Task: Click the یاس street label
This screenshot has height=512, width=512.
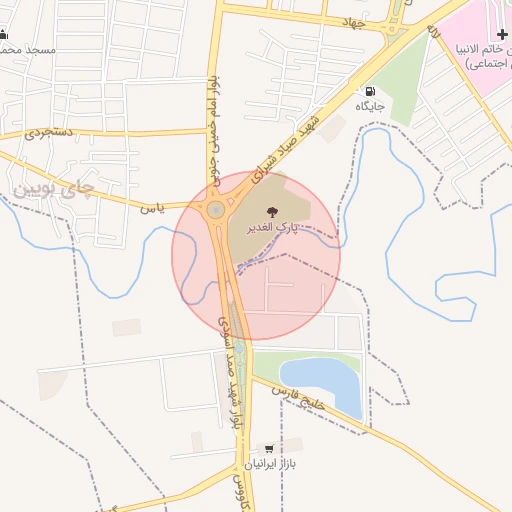Action: [152, 209]
